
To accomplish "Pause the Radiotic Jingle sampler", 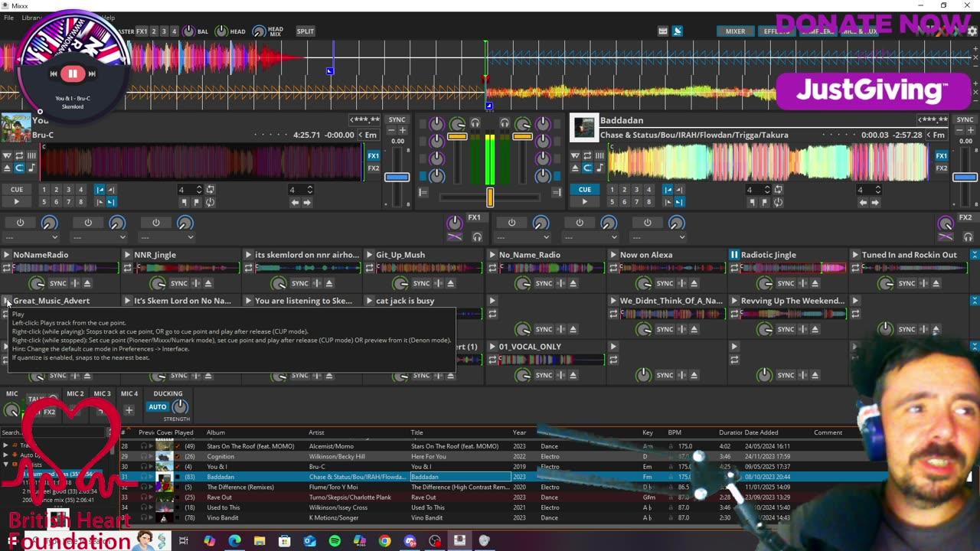I will click(x=734, y=255).
